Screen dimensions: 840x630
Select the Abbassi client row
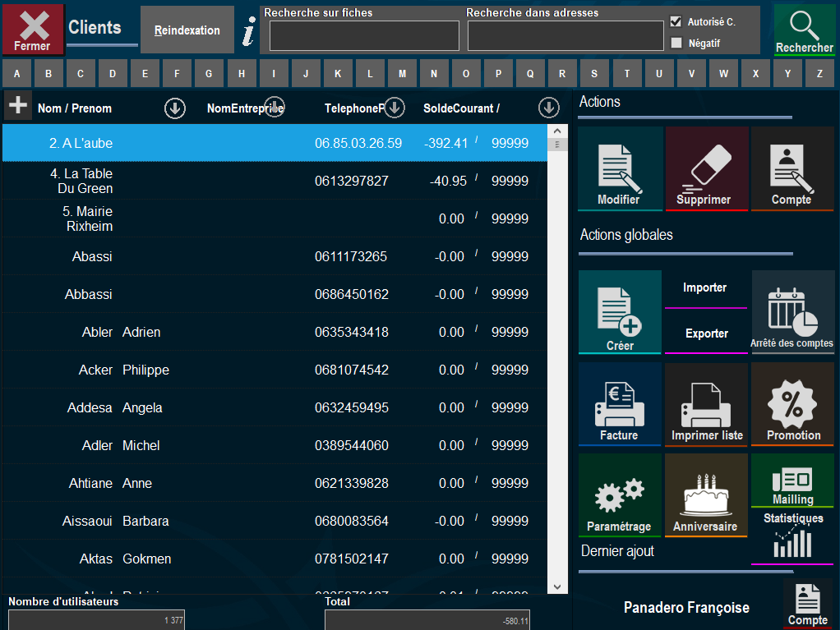point(275,294)
